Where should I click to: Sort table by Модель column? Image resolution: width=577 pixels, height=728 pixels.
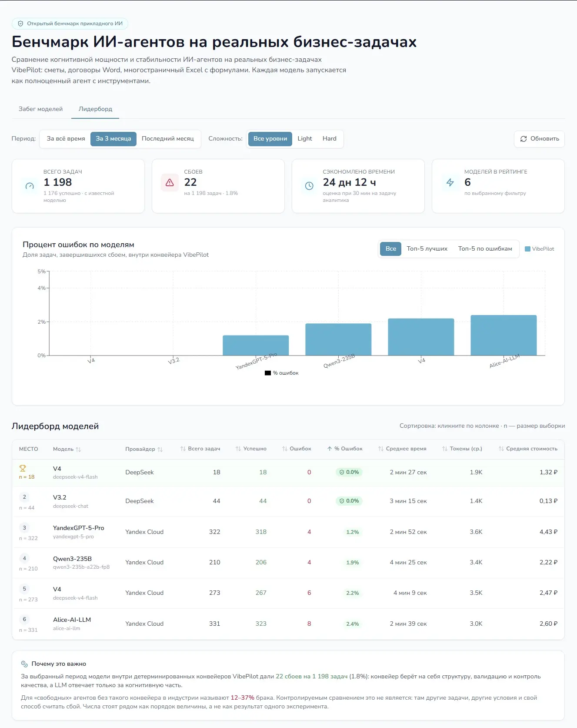click(67, 449)
